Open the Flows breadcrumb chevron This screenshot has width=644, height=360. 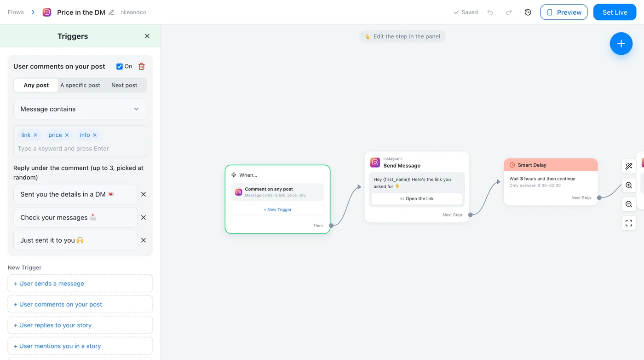(x=33, y=12)
